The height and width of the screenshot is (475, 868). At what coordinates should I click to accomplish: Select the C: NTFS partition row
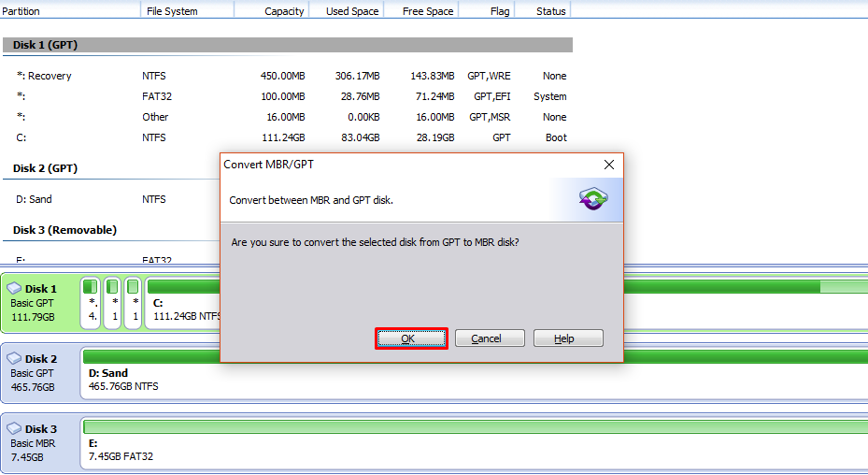tap(287, 137)
